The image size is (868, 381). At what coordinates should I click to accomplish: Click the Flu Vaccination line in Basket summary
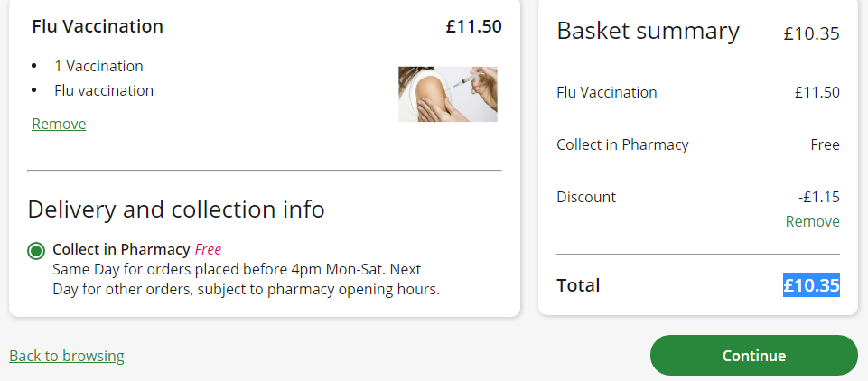point(607,92)
